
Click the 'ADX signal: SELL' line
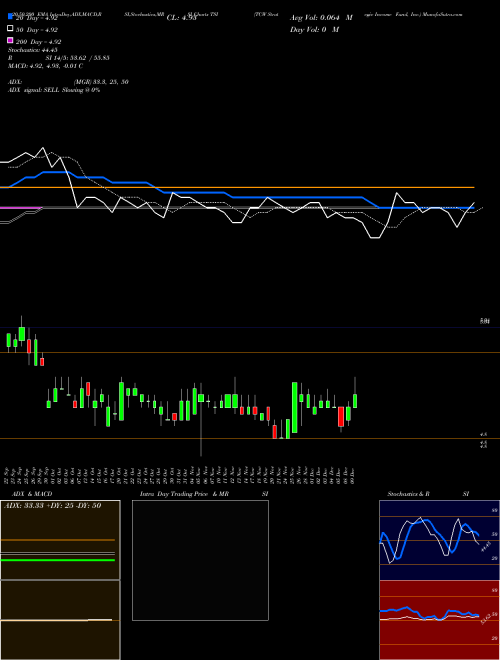point(54,90)
